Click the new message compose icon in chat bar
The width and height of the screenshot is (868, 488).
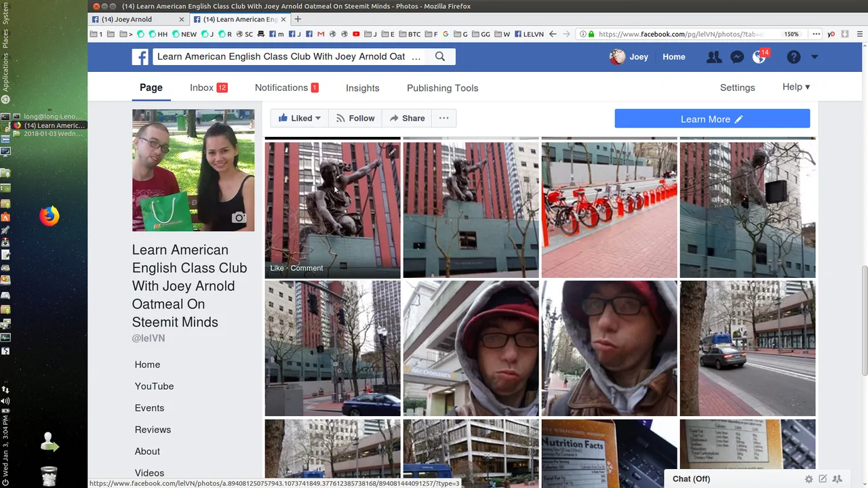(823, 479)
